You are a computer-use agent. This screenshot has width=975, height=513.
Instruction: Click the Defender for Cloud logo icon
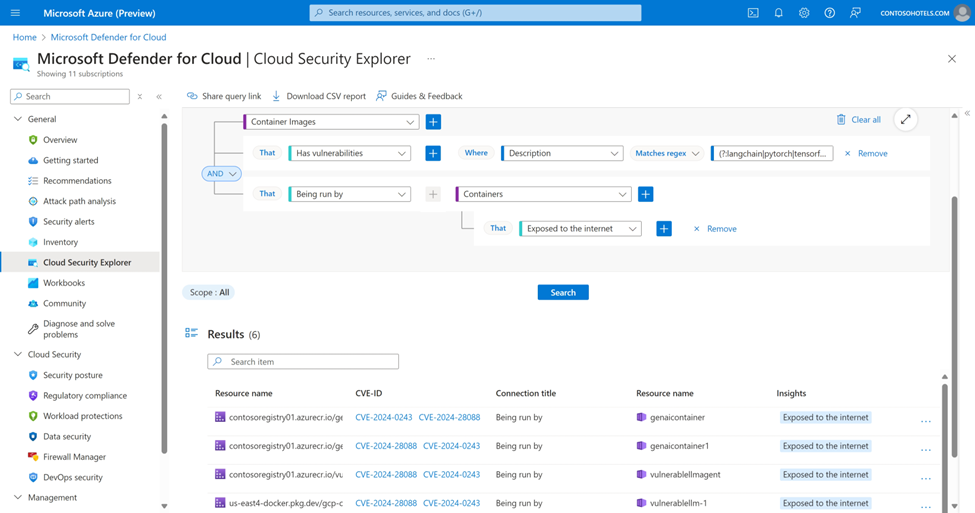click(21, 64)
